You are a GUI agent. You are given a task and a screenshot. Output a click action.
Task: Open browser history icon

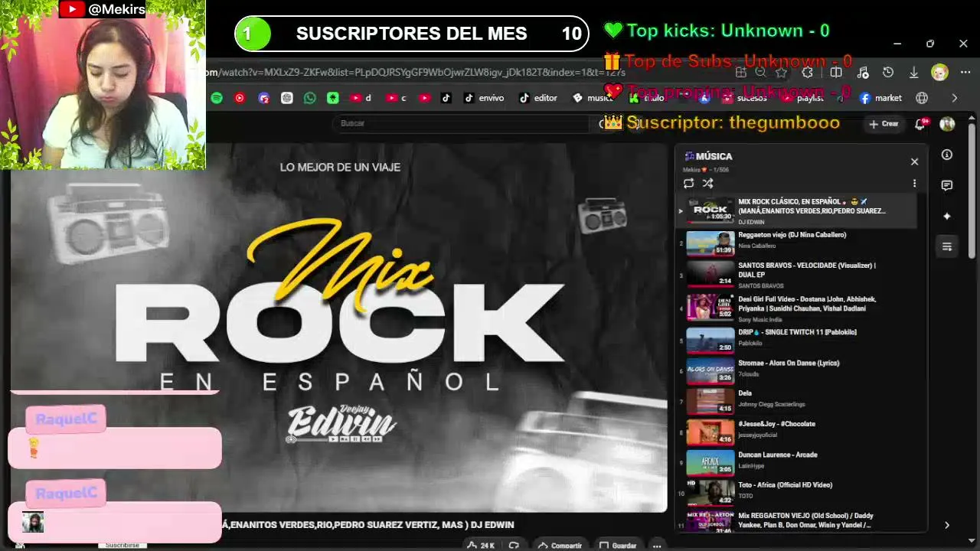point(888,73)
